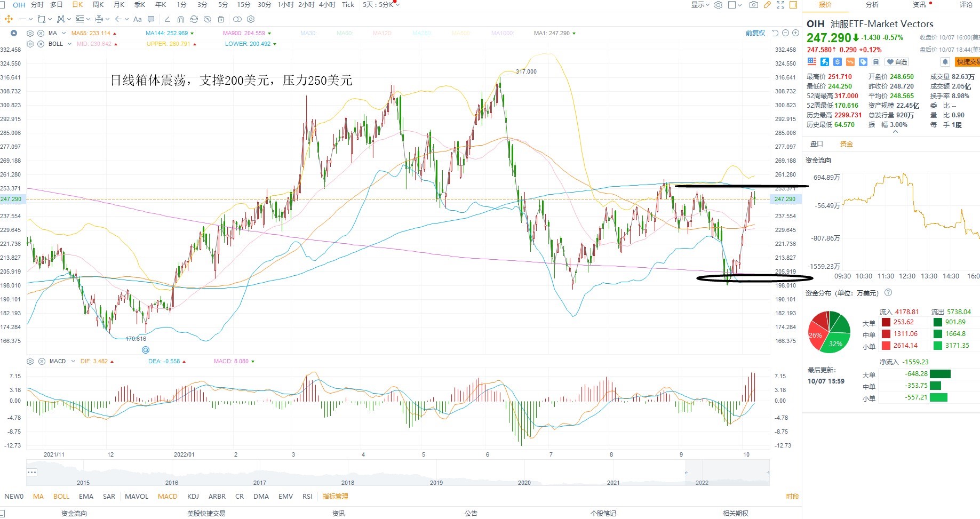Take a chart screenshot with the camera icon
Image resolution: width=980 pixels, height=519 pixels.
click(x=753, y=5)
